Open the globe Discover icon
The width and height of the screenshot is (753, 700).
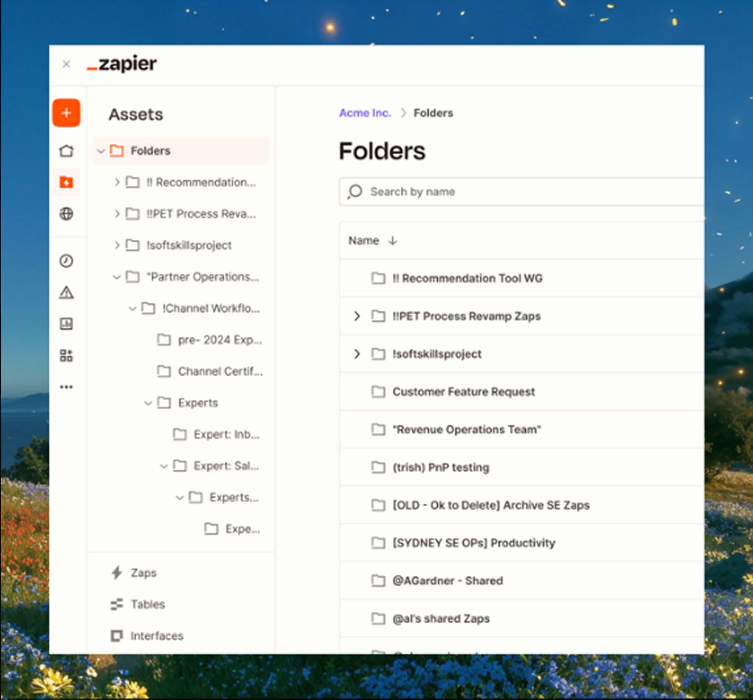point(66,214)
